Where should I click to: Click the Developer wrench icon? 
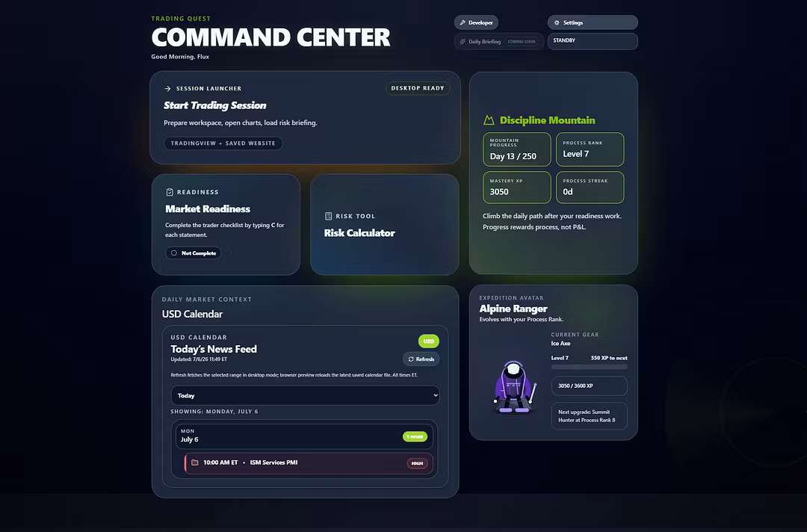click(463, 22)
